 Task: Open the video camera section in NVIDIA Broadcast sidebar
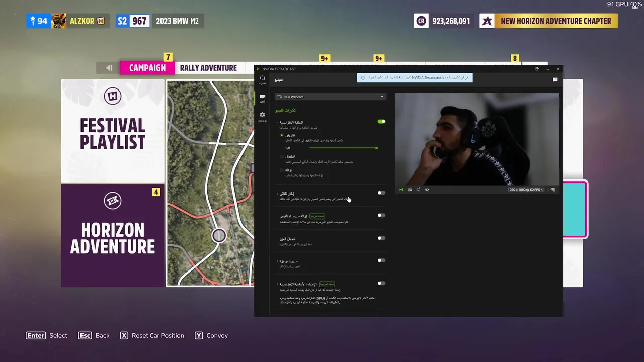[262, 98]
